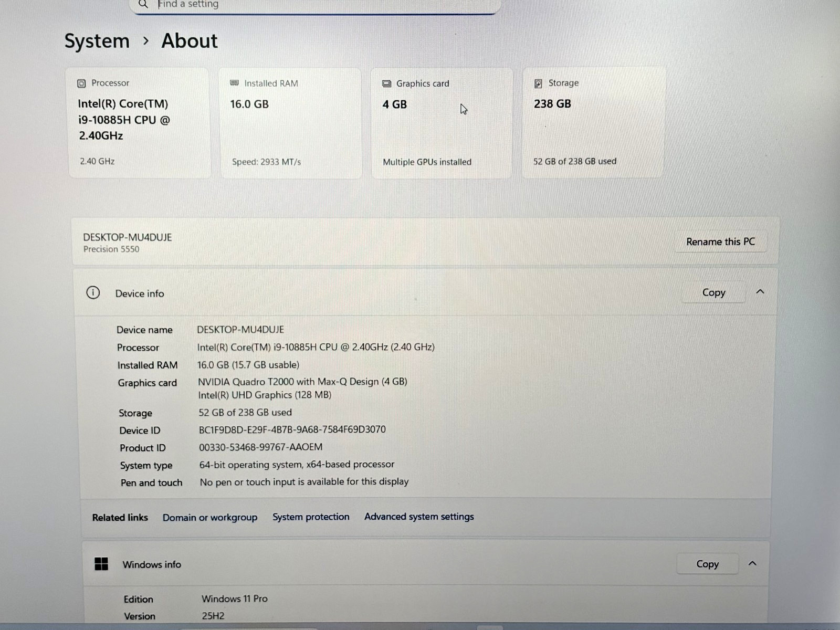Screen dimensions: 840x630
Task: Copy the Device info details
Action: tap(713, 292)
